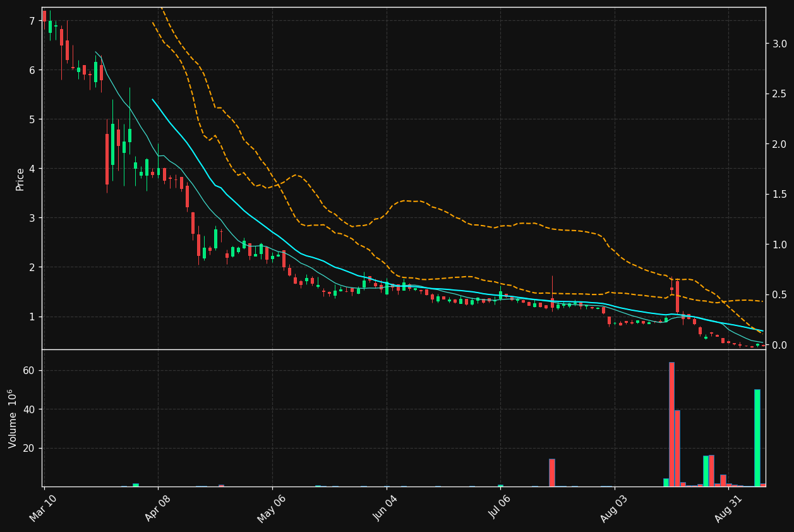Screen dimensions: 794x532
Task: Click right axis tick label 0.0
Action: [779, 345]
